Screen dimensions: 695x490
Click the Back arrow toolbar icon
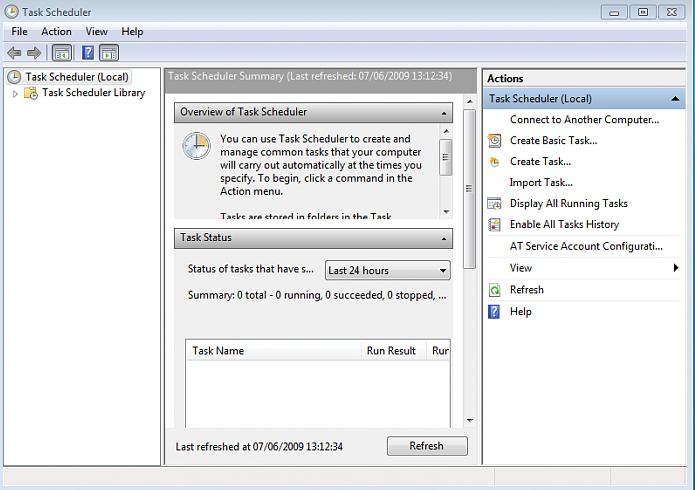14,52
